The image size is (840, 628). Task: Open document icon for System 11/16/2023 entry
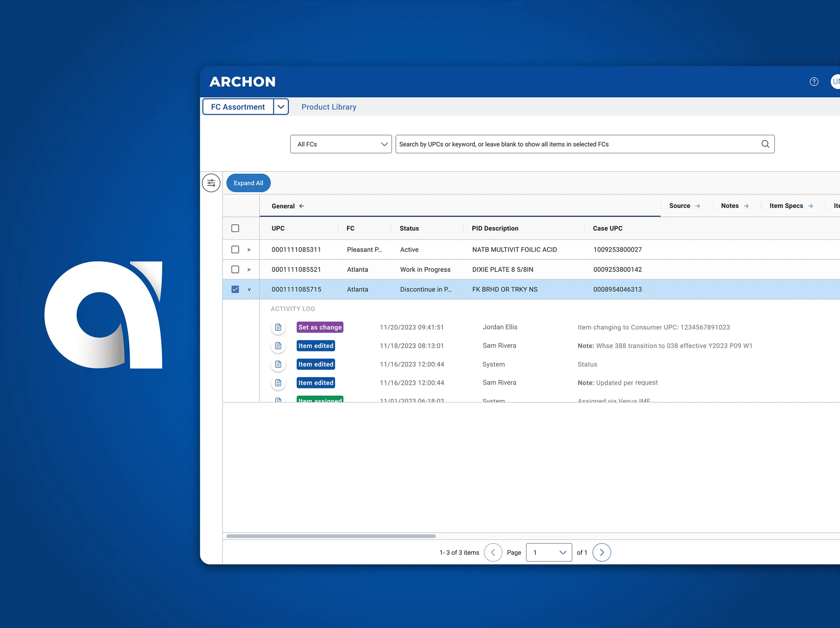tap(278, 364)
